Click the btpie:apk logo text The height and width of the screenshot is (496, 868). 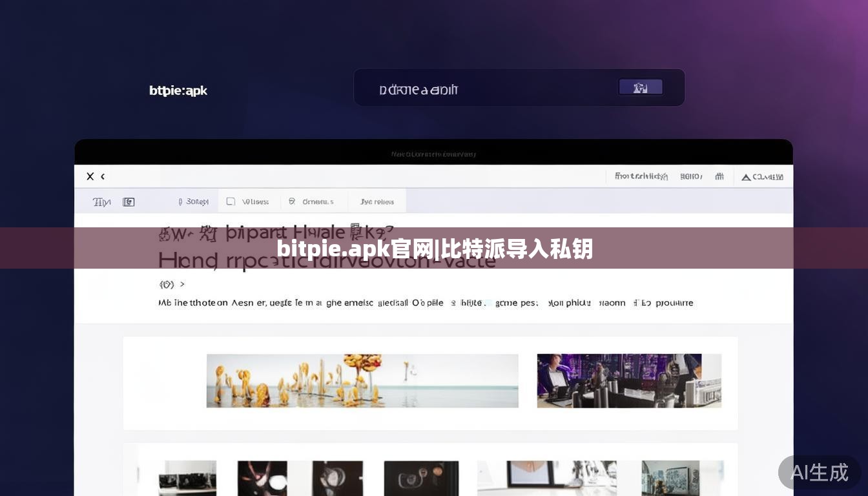coord(178,90)
